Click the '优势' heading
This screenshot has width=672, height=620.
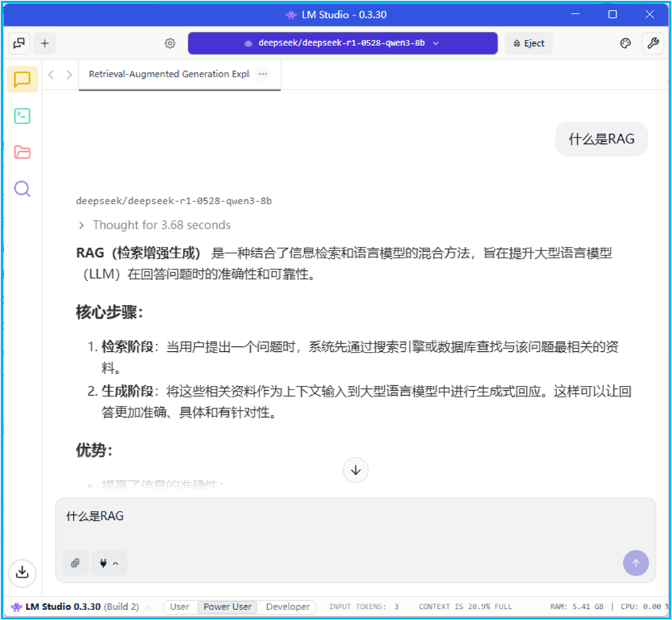click(x=94, y=450)
